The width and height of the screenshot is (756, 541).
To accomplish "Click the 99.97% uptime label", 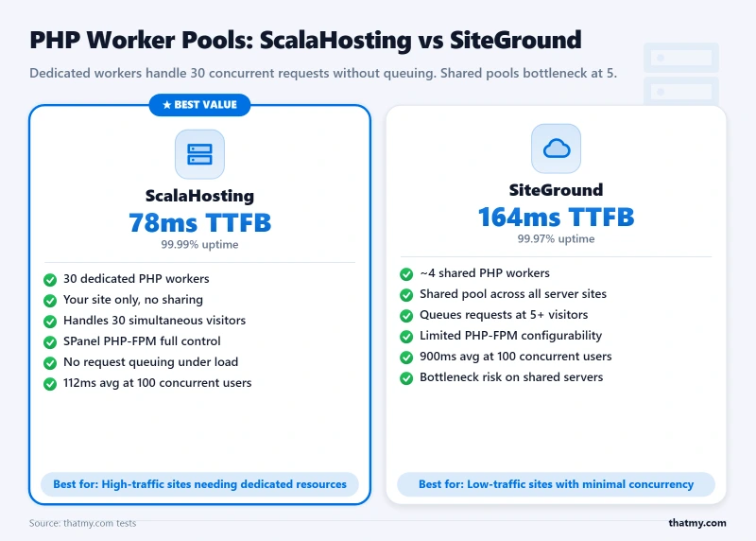I will [x=556, y=239].
